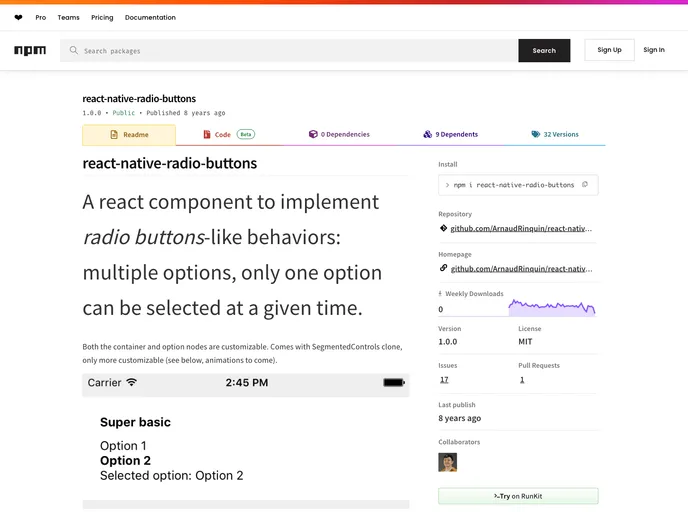Click the repository git icon

[x=443, y=228]
